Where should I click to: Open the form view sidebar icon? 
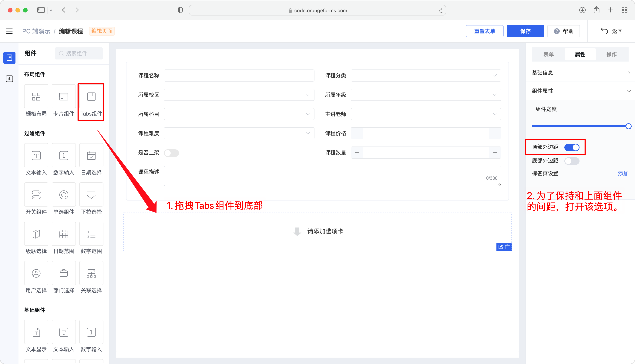(x=9, y=58)
